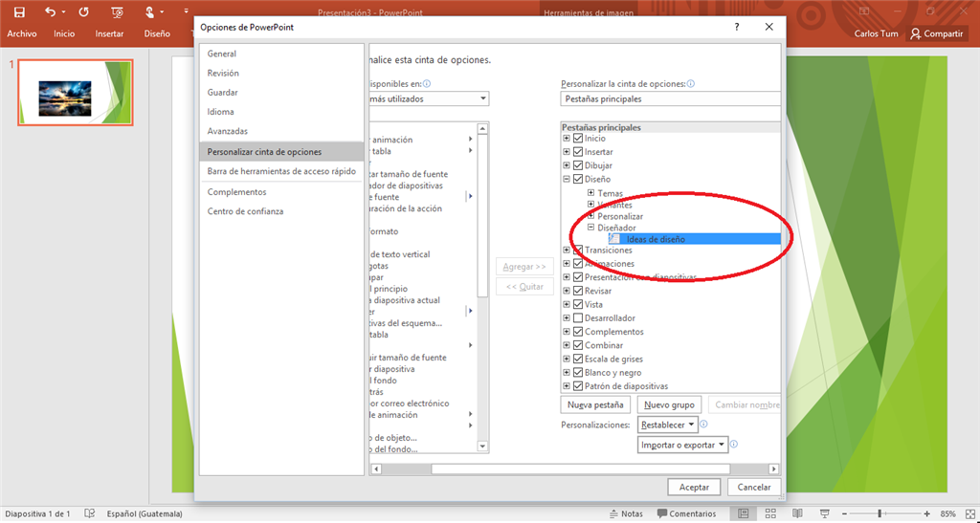Uncheck the Revisar tab checkbox

(577, 291)
